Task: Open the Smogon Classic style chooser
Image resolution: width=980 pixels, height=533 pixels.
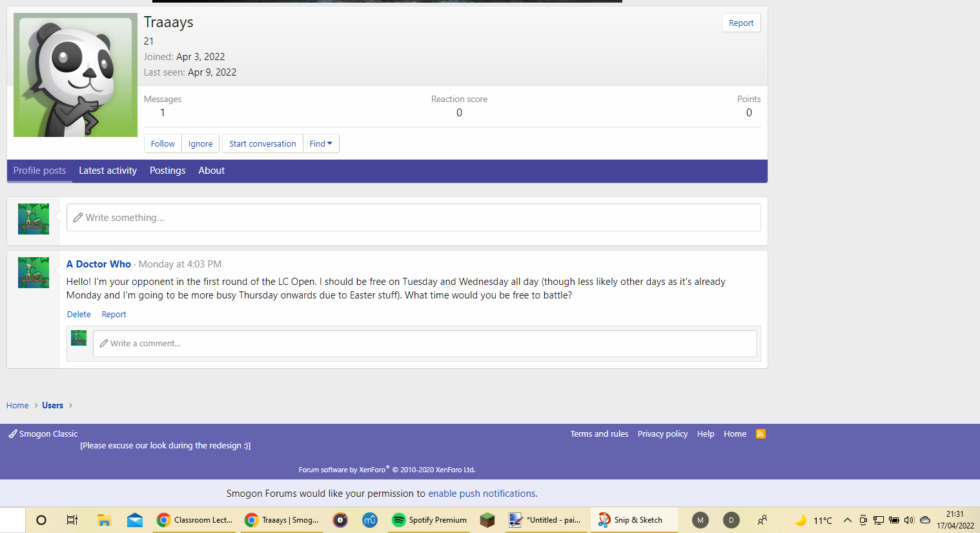Action: pos(43,434)
